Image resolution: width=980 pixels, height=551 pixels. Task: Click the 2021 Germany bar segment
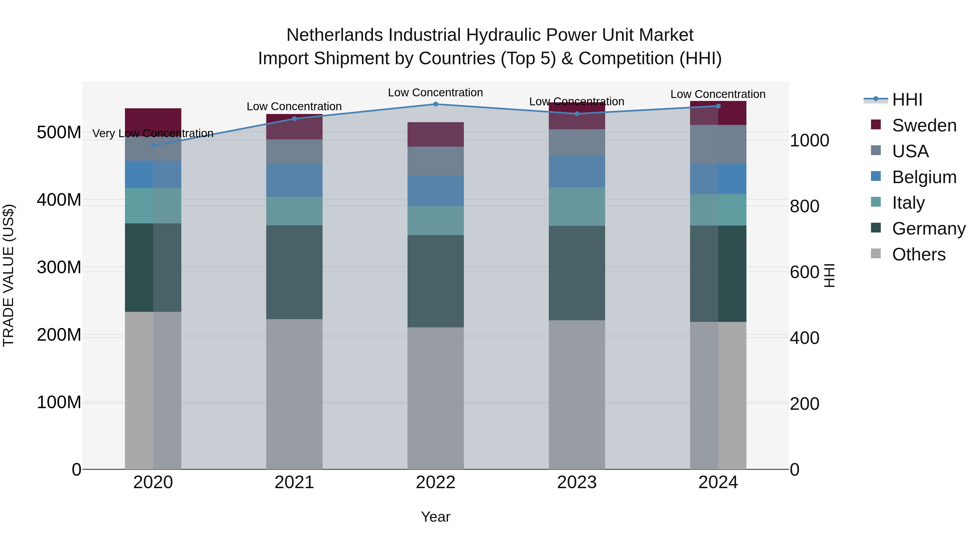(295, 272)
